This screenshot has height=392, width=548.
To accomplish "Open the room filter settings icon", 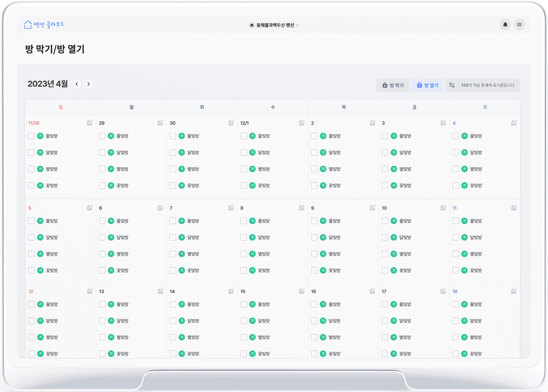I will [452, 85].
